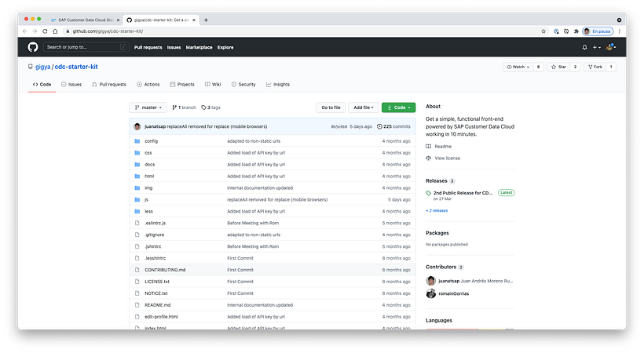The height and width of the screenshot is (353, 644).
Task: Click the En pausa profile button
Action: (598, 31)
